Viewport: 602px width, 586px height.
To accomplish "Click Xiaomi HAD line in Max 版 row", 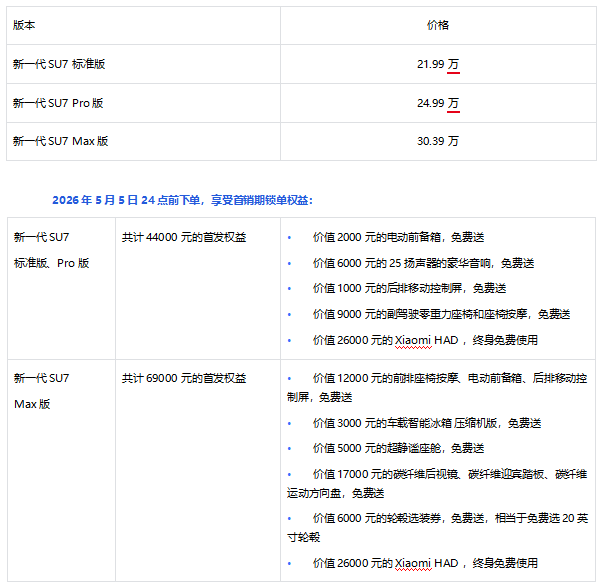I will tap(425, 563).
